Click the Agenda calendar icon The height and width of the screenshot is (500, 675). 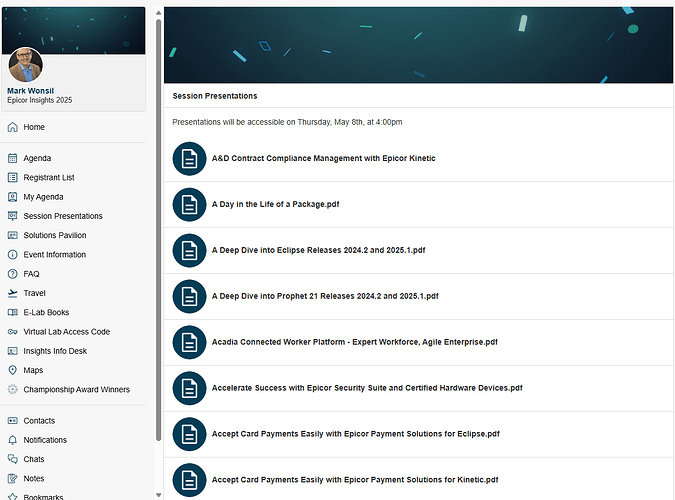12,158
